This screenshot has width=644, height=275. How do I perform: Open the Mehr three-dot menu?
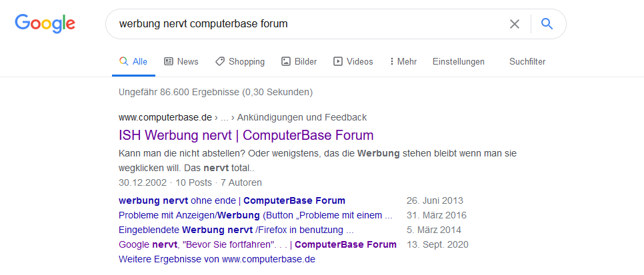(403, 61)
